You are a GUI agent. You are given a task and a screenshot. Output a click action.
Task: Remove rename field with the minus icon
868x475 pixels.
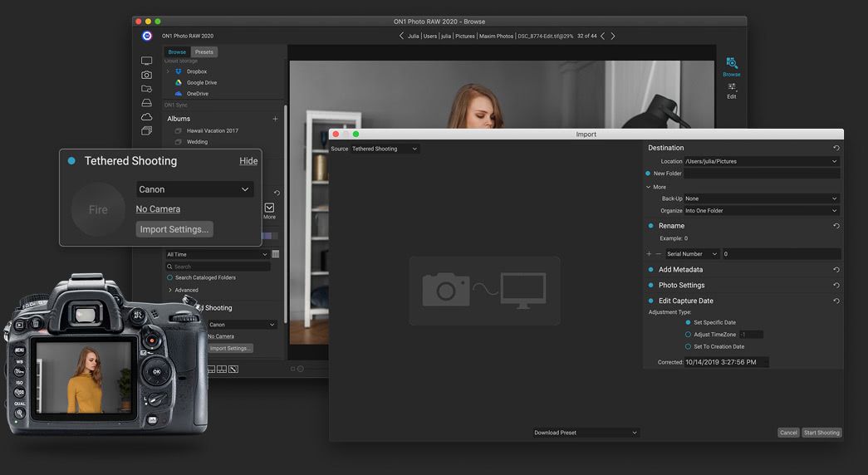point(658,253)
